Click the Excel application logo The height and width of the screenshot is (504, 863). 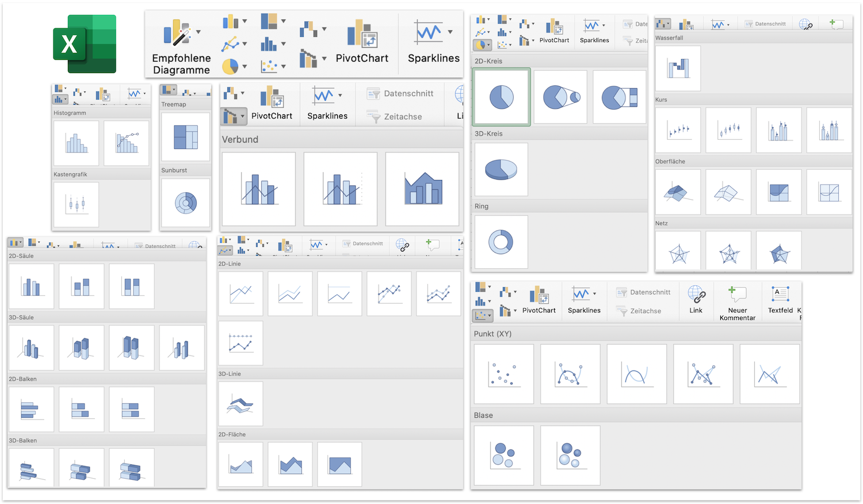click(85, 44)
